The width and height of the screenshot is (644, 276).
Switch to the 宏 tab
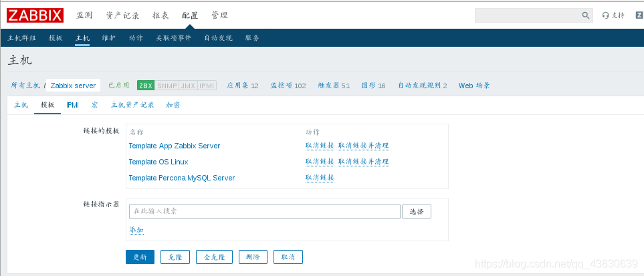(x=94, y=105)
